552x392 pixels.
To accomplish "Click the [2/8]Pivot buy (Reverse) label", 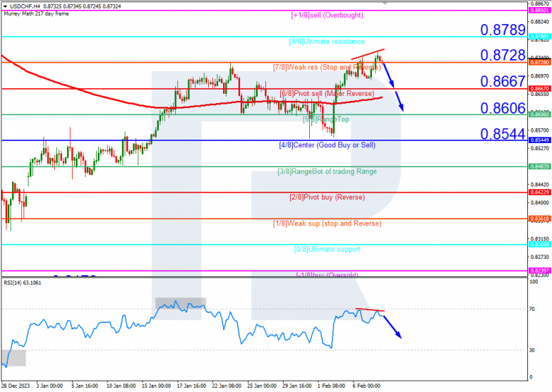I will point(327,197).
